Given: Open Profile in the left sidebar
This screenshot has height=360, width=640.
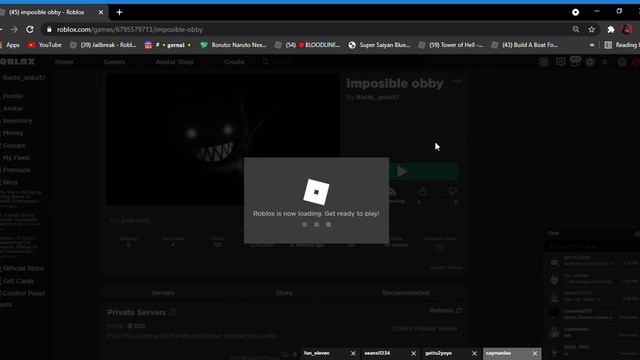Looking at the screenshot, I should (x=13, y=96).
